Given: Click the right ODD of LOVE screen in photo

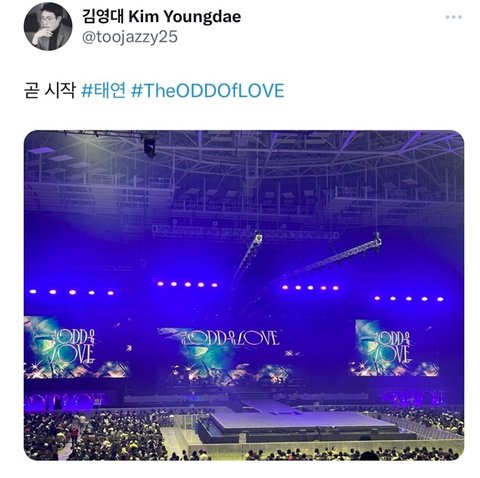Looking at the screenshot, I should point(396,348).
